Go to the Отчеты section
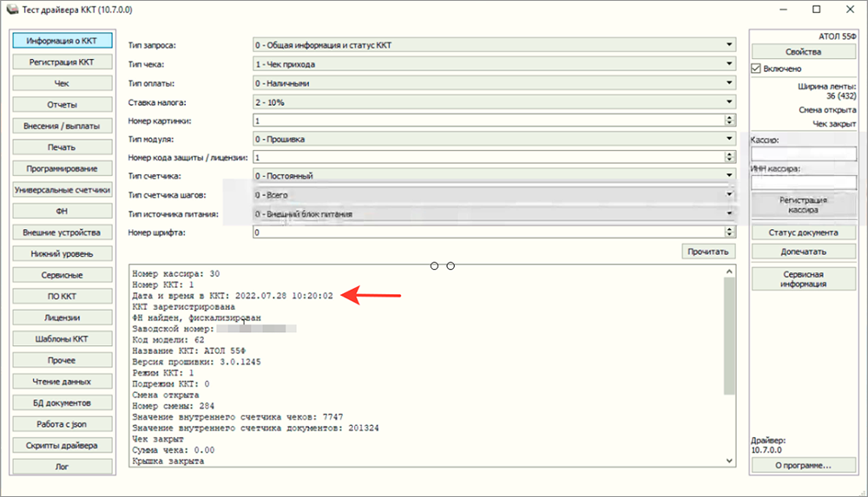The height and width of the screenshot is (497, 868). [x=62, y=105]
